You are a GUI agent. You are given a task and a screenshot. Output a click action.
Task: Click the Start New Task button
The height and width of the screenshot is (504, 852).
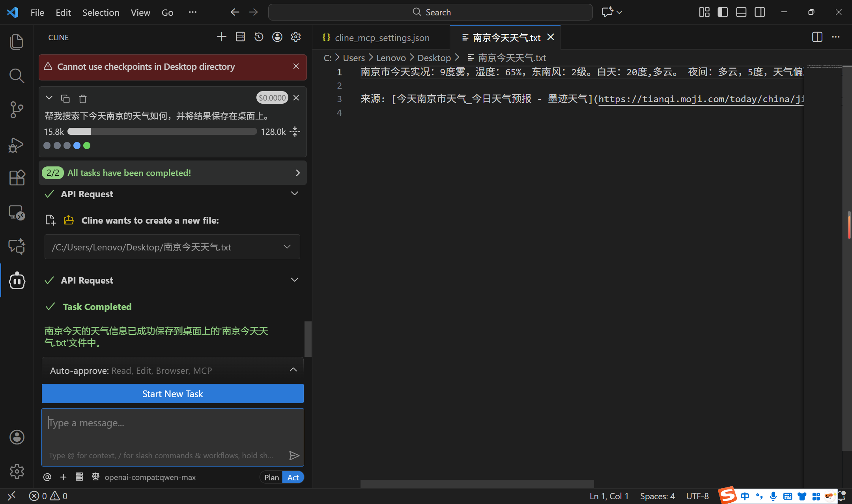(x=173, y=394)
